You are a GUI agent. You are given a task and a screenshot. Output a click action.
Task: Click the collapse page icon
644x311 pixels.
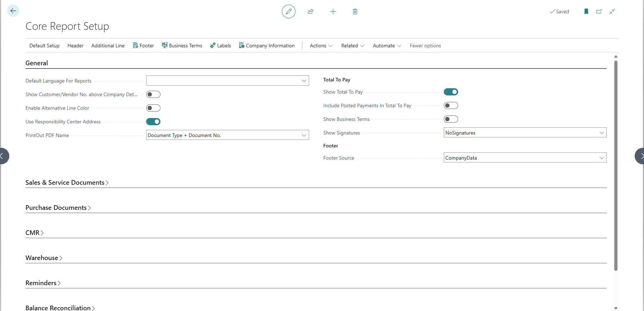612,11
